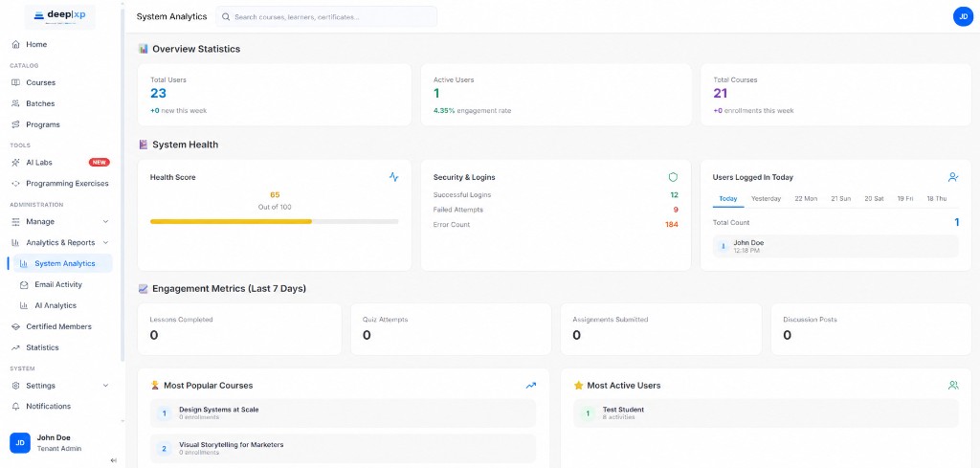Select the Yesterday tab
The image size is (980, 468).
(766, 199)
